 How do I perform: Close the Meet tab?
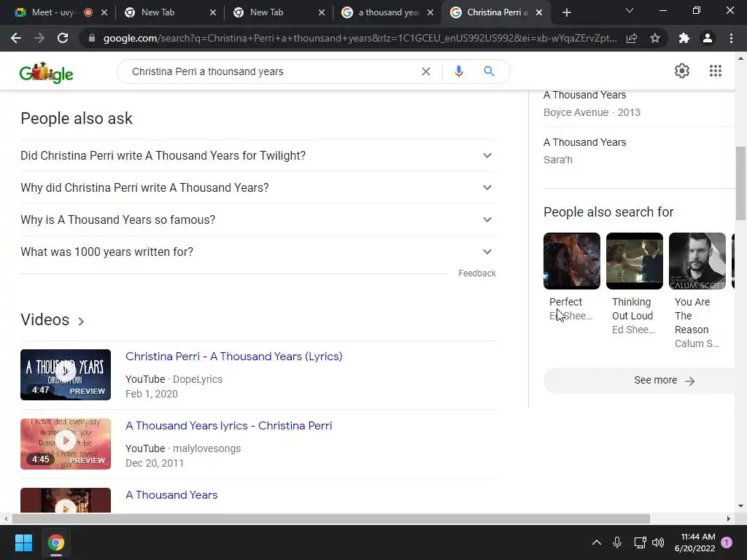104,12
